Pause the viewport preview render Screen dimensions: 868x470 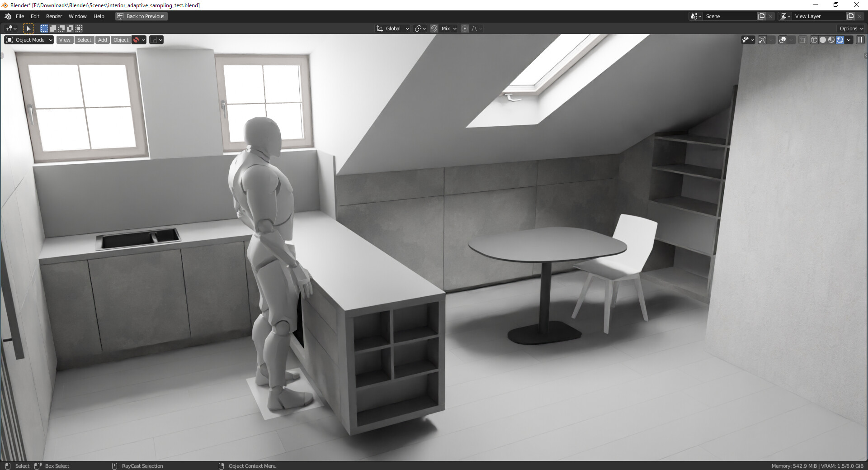860,40
